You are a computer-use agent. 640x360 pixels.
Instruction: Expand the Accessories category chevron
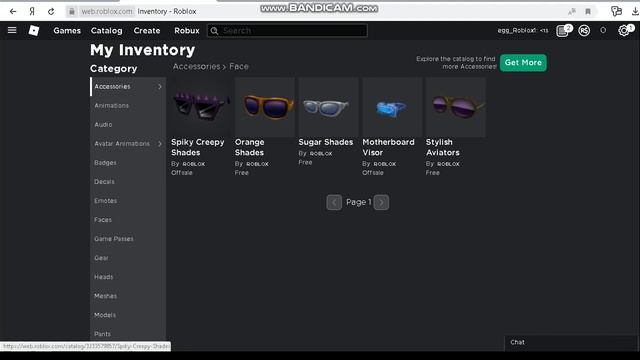tap(160, 87)
